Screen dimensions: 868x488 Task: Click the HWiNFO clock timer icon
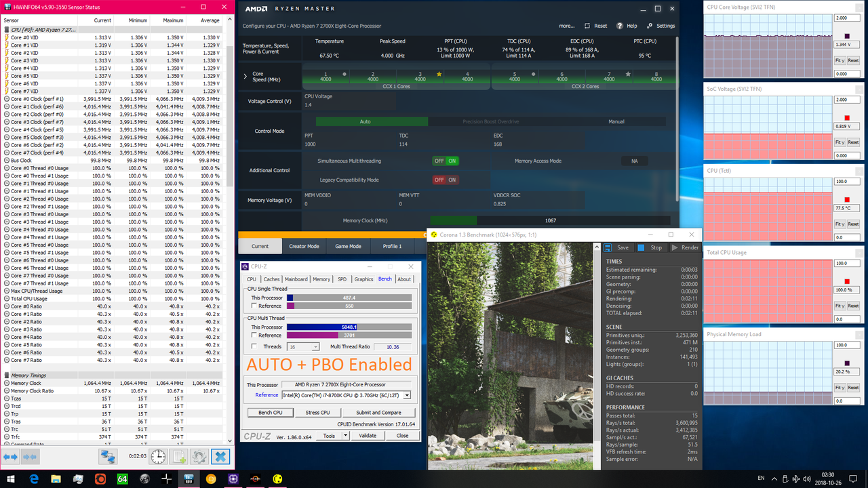click(158, 457)
